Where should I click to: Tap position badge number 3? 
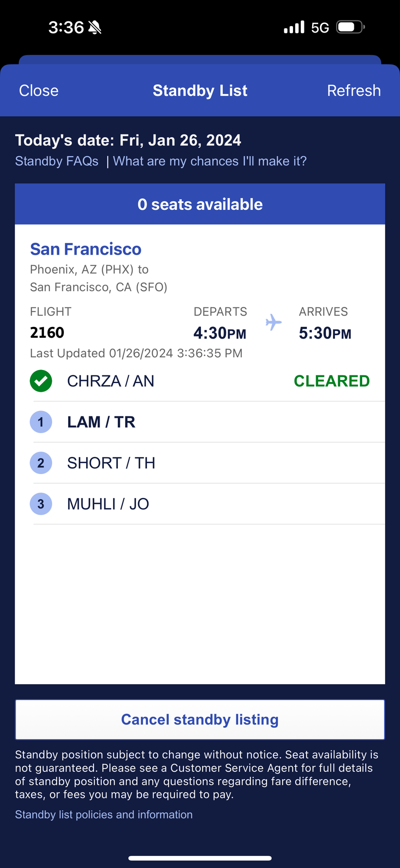coord(41,504)
